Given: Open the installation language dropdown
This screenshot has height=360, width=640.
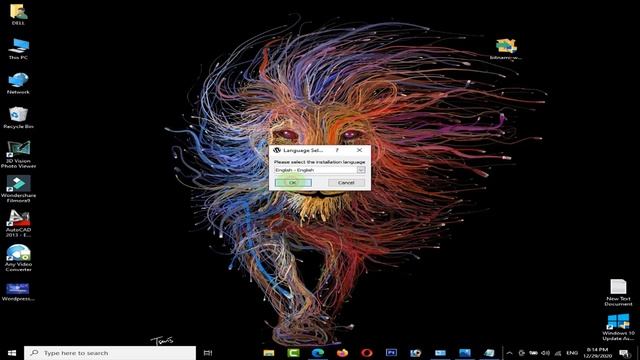Looking at the screenshot, I should coord(361,170).
